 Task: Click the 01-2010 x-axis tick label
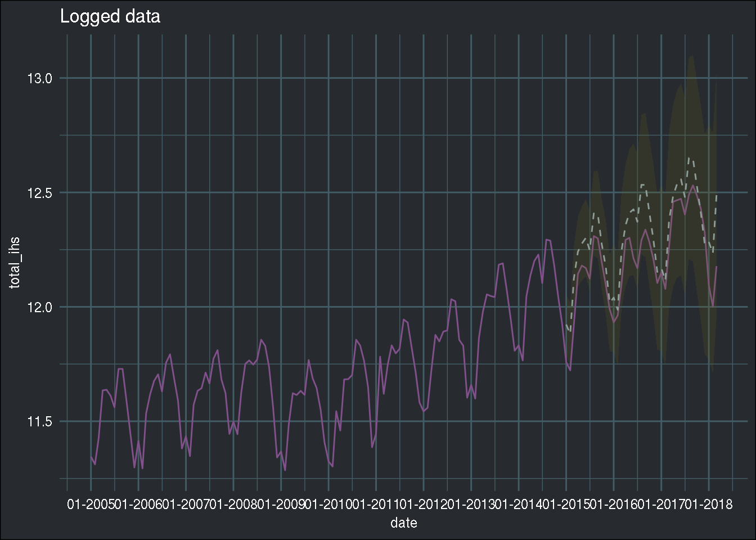click(x=328, y=505)
